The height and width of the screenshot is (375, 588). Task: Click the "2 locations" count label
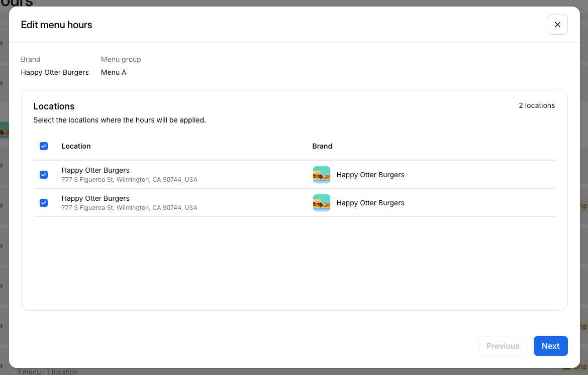coord(537,105)
